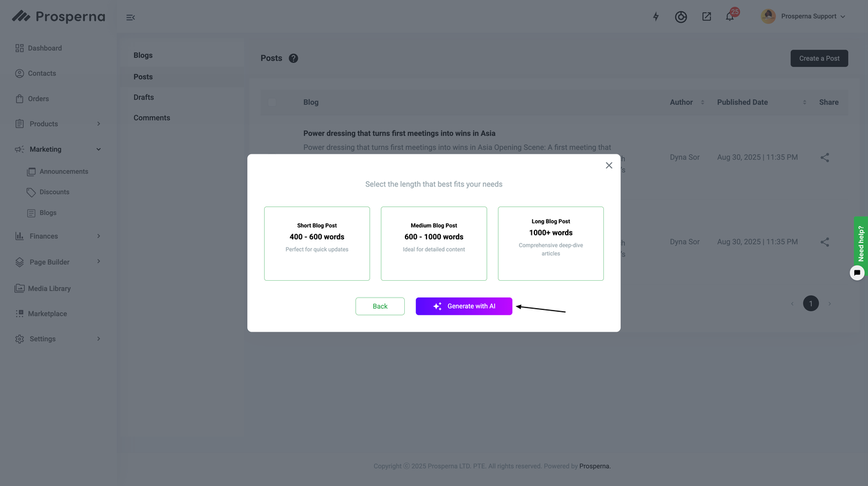Open the Drafts tab
The height and width of the screenshot is (486, 868).
(144, 97)
